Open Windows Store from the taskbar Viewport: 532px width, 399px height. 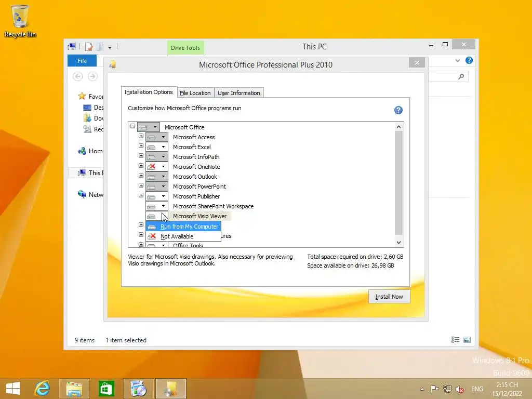pyautogui.click(x=106, y=389)
